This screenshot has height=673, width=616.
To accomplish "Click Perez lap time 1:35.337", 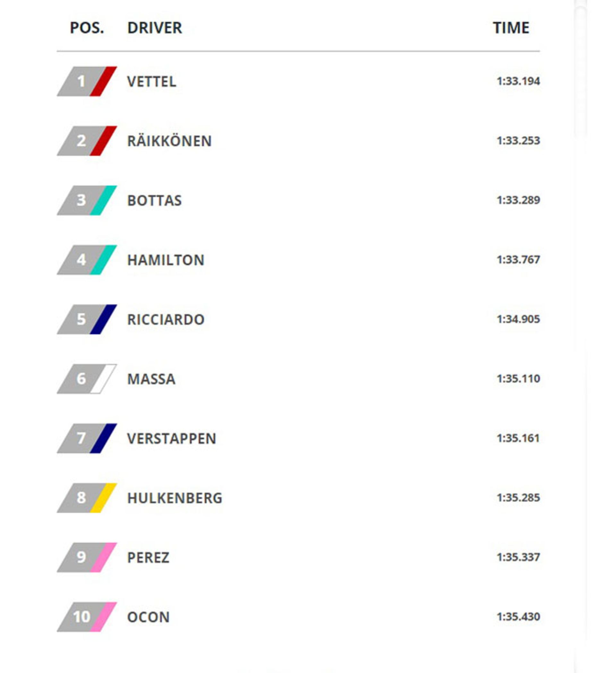I will coord(518,557).
